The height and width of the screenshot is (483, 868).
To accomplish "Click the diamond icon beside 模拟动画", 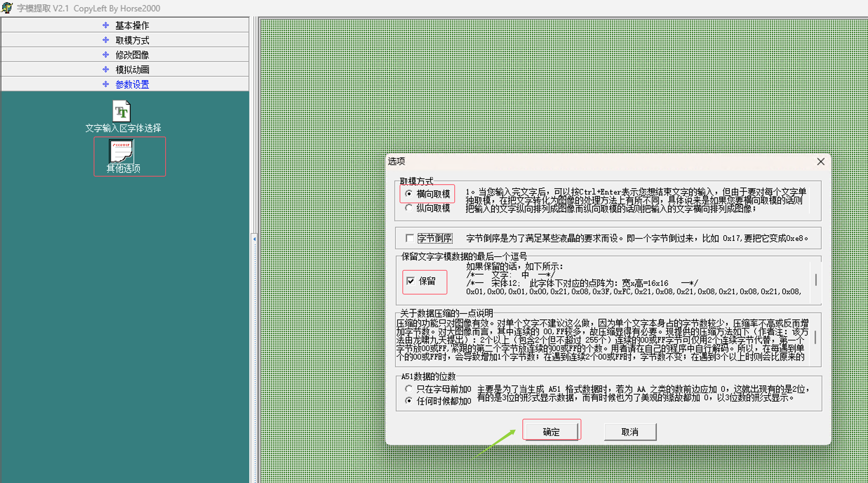I will [x=106, y=70].
